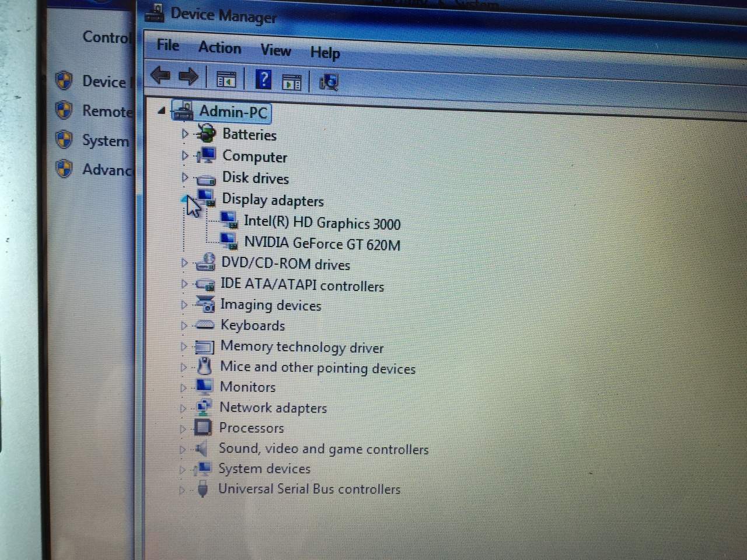Click the Show/Hide Console Tree toolbar icon
The height and width of the screenshot is (560, 747).
226,79
